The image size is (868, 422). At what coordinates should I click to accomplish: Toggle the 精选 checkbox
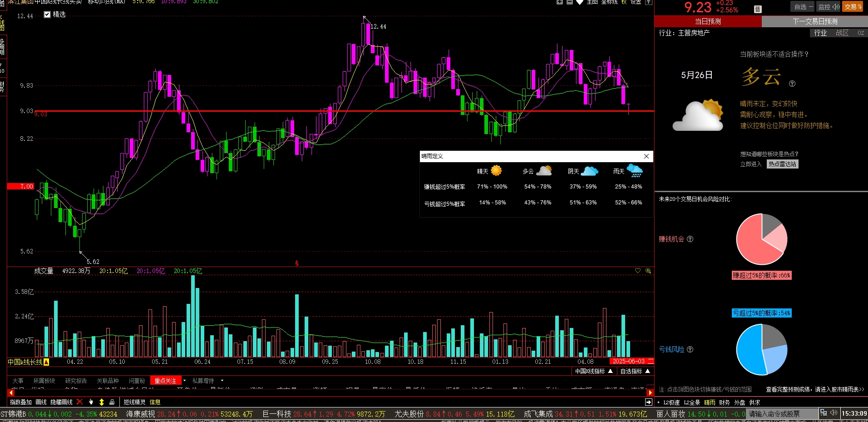coord(47,15)
